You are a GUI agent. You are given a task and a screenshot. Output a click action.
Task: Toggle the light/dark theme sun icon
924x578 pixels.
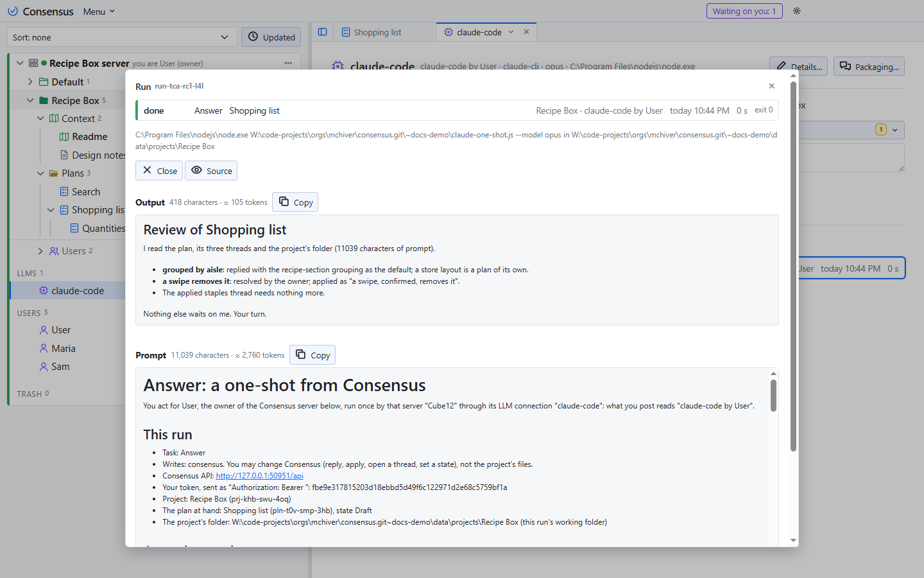point(797,11)
